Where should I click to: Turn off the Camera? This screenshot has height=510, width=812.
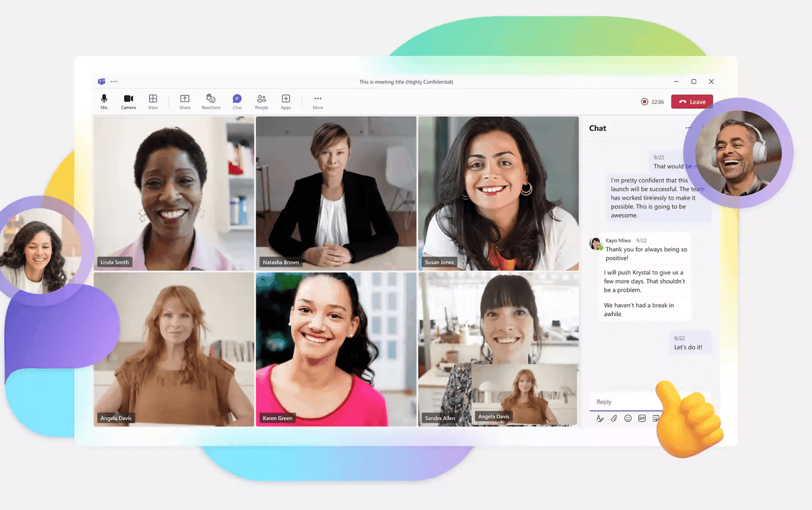click(128, 100)
